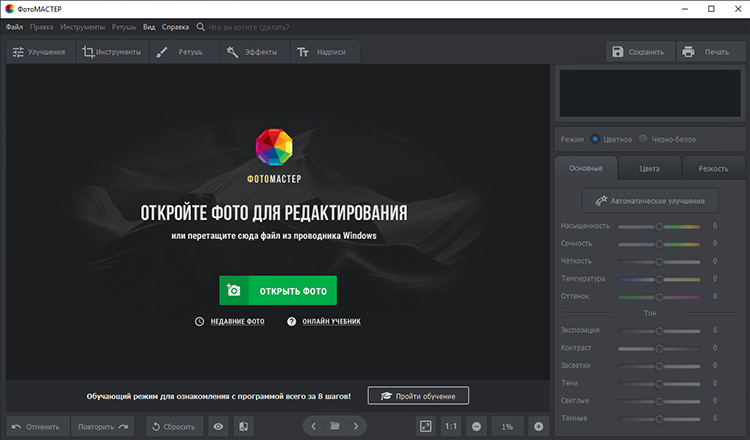
Task: Click the zoom in plus icon
Action: click(539, 426)
